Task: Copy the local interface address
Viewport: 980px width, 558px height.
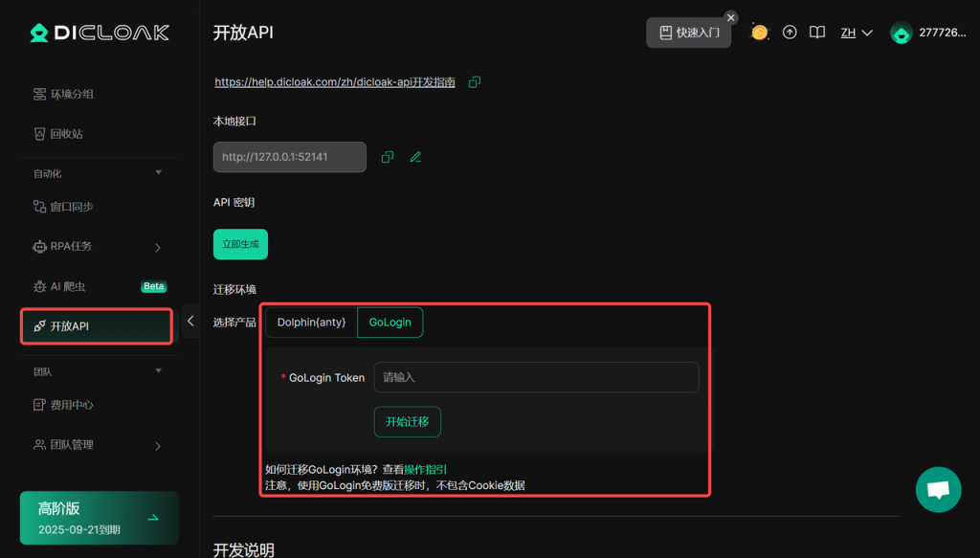Action: tap(388, 157)
